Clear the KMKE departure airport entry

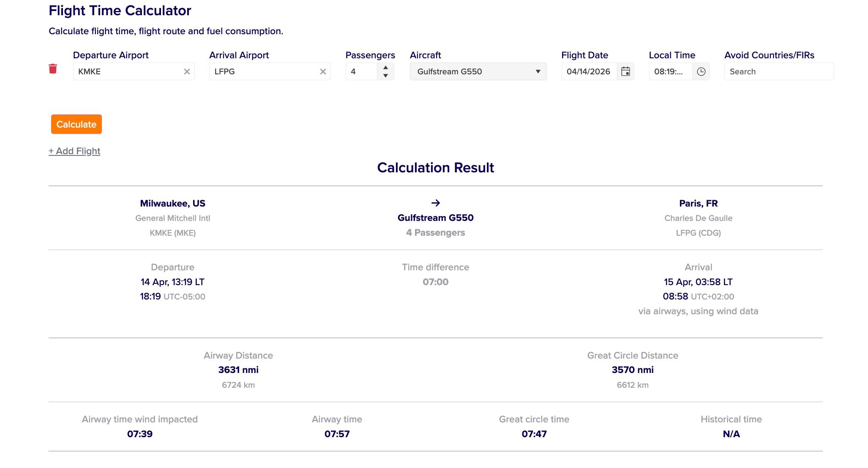click(187, 71)
